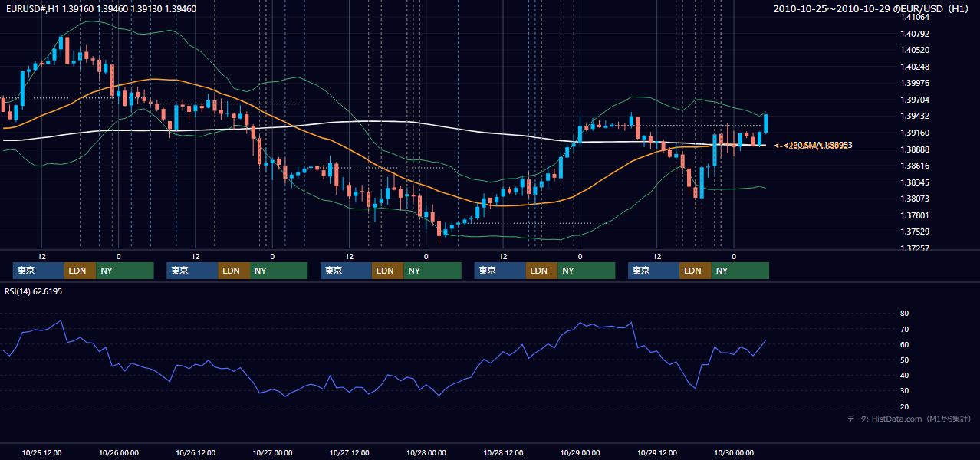980x460 pixels.
Task: Select the 1.40520 price axis label
Action: pos(915,50)
